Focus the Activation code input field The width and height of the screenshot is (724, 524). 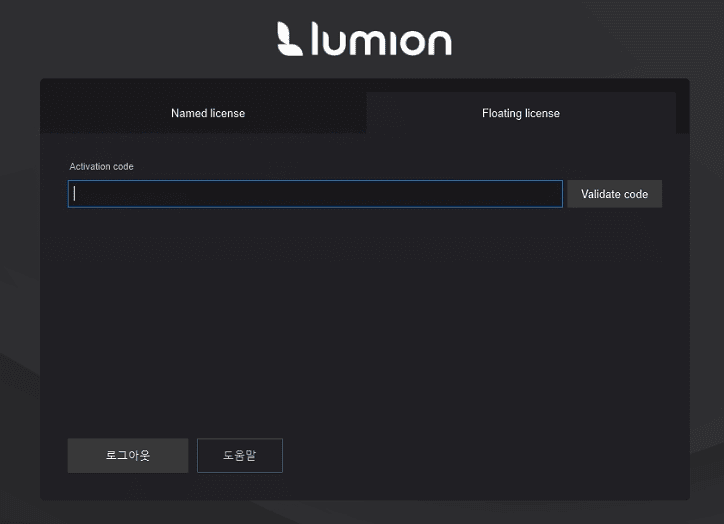point(315,194)
